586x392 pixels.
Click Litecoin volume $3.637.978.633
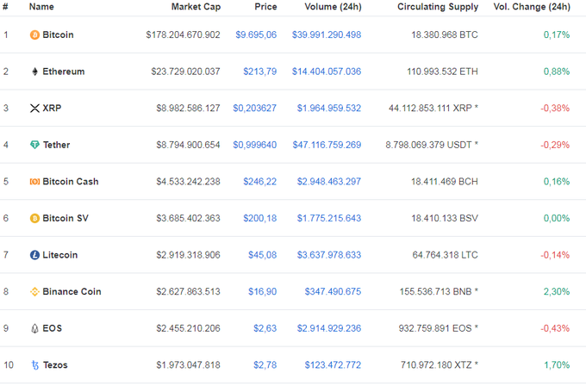pos(329,255)
